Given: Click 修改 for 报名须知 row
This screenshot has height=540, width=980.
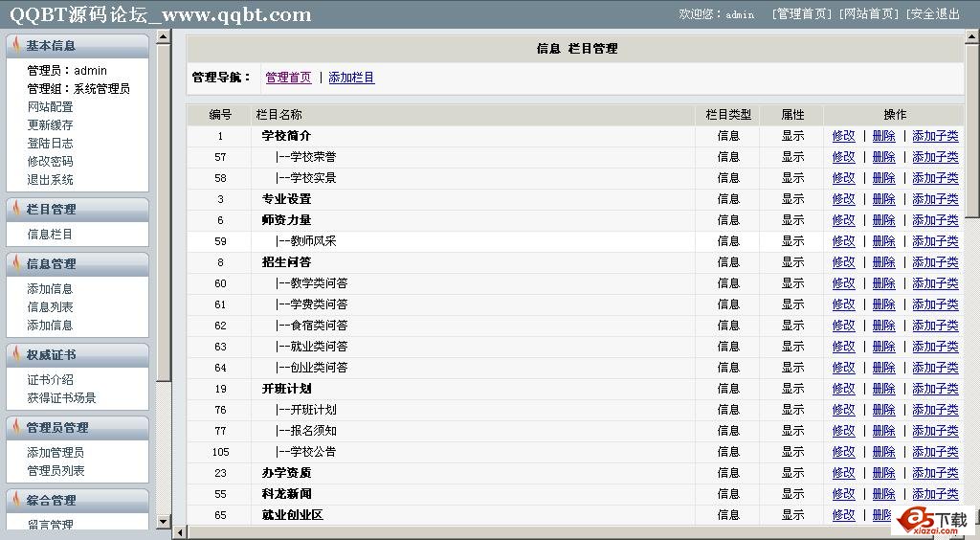Looking at the screenshot, I should point(843,431).
